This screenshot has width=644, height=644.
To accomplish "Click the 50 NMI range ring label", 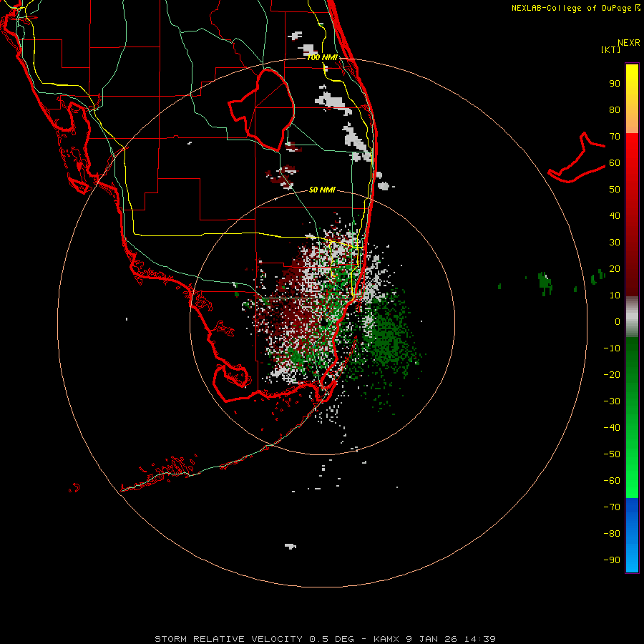I will (322, 190).
